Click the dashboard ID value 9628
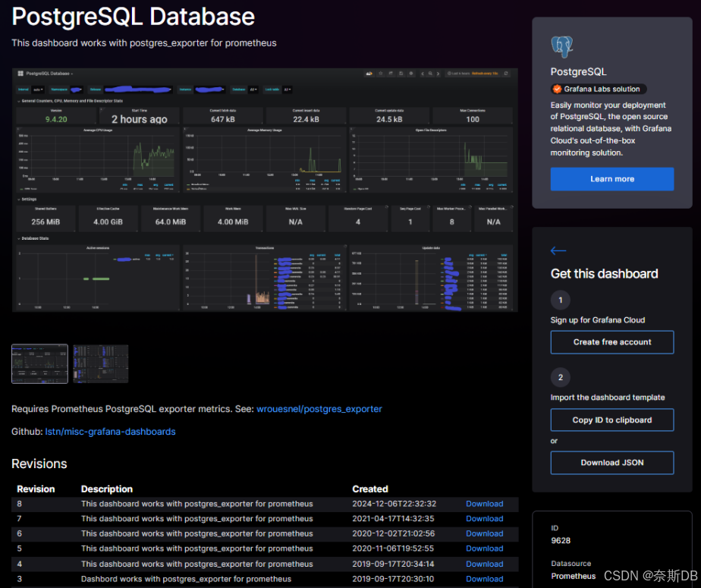701x588 pixels. pyautogui.click(x=561, y=540)
